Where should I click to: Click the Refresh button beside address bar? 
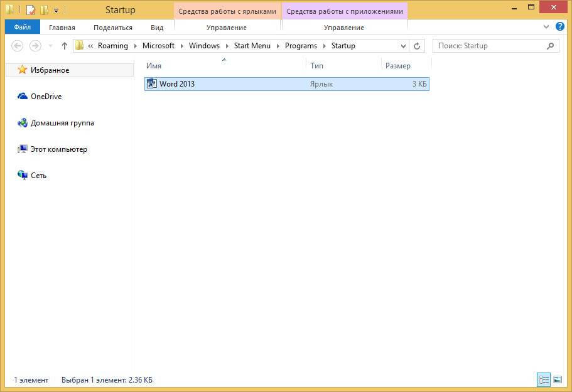click(x=418, y=46)
